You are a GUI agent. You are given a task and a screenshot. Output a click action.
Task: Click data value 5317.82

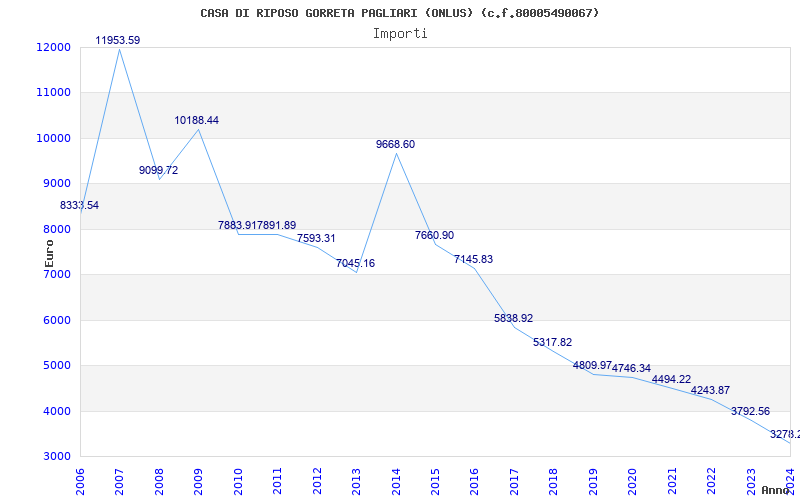tap(553, 342)
